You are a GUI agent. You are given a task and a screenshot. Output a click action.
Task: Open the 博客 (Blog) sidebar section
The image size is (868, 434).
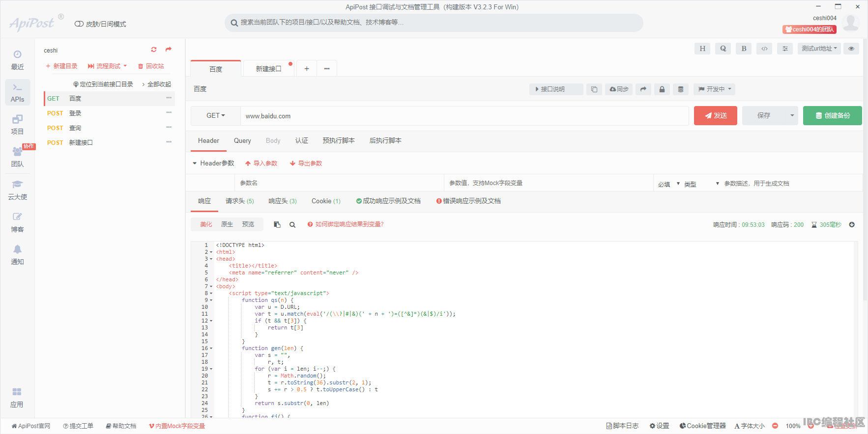[x=17, y=223]
